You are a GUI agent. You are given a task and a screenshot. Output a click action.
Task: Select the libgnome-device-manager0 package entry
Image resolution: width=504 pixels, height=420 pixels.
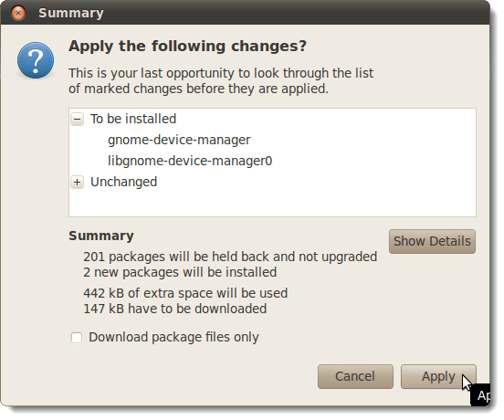click(x=190, y=161)
